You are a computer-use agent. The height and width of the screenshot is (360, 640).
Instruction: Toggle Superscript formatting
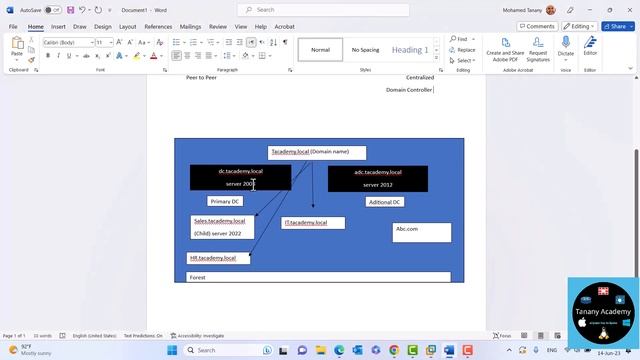(x=108, y=56)
